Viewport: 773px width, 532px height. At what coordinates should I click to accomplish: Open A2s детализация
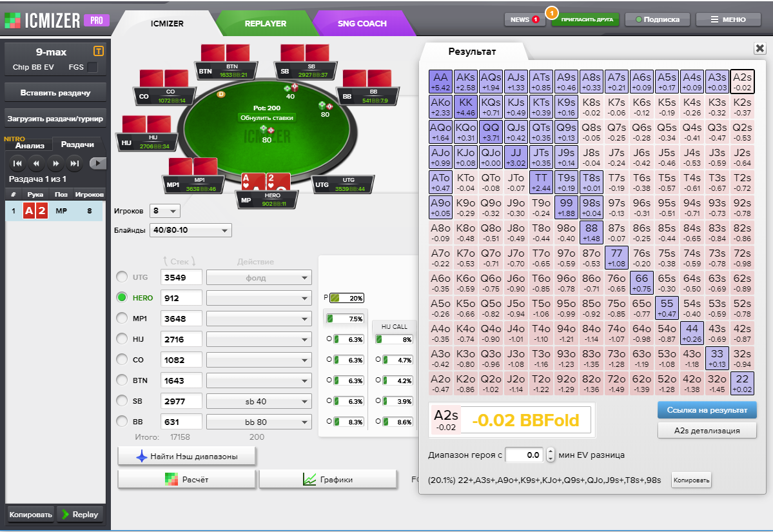point(707,430)
